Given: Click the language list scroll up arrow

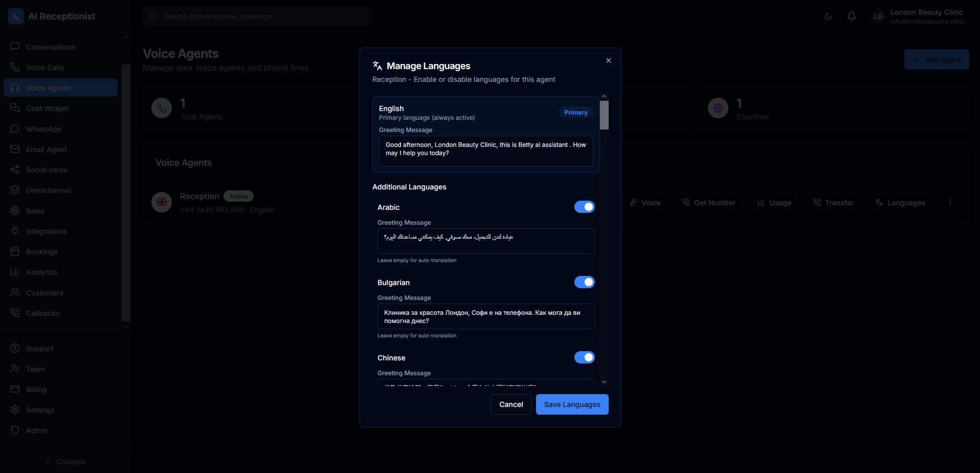Looking at the screenshot, I should click(604, 96).
